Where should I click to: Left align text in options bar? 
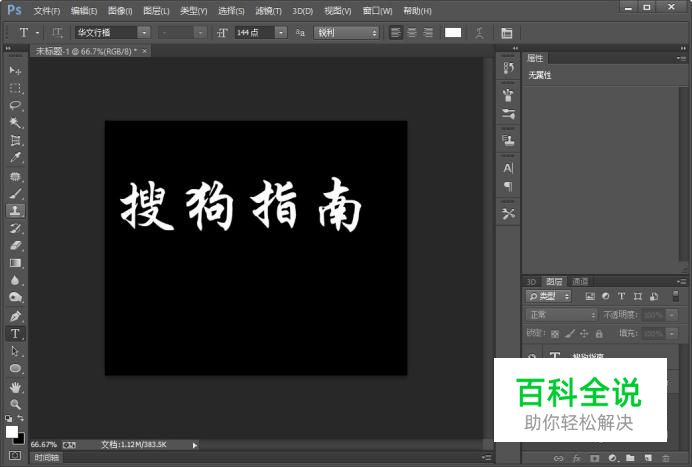[x=396, y=33]
